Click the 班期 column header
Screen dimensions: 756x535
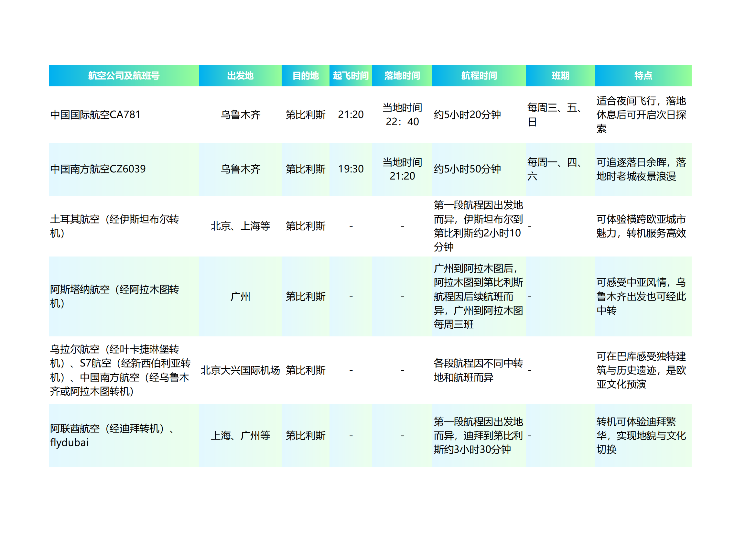tap(560, 76)
